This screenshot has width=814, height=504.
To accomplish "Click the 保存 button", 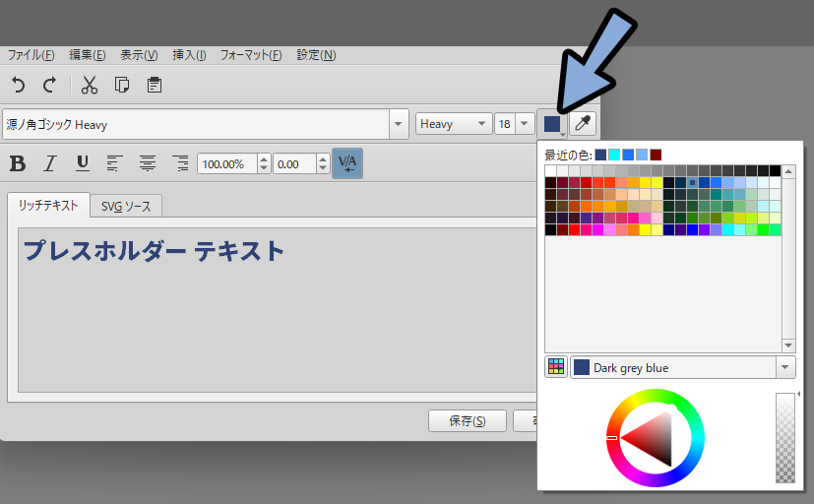I will 467,421.
